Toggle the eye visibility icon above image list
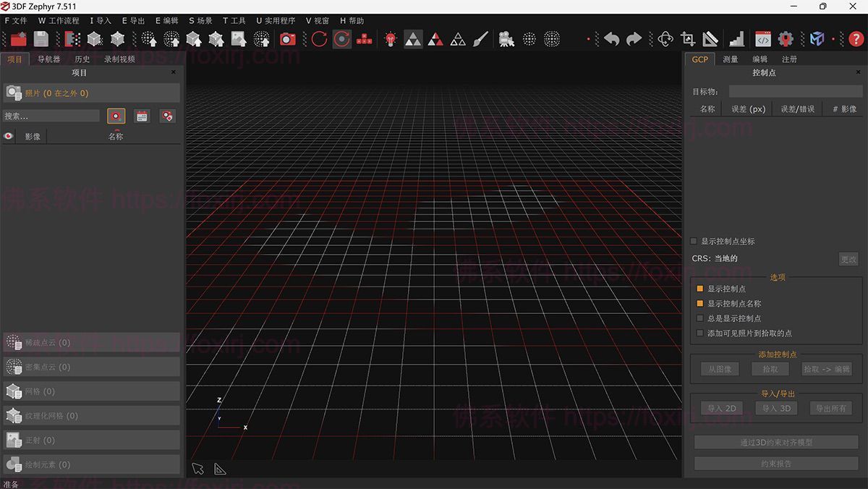The height and width of the screenshot is (489, 868). (8, 136)
